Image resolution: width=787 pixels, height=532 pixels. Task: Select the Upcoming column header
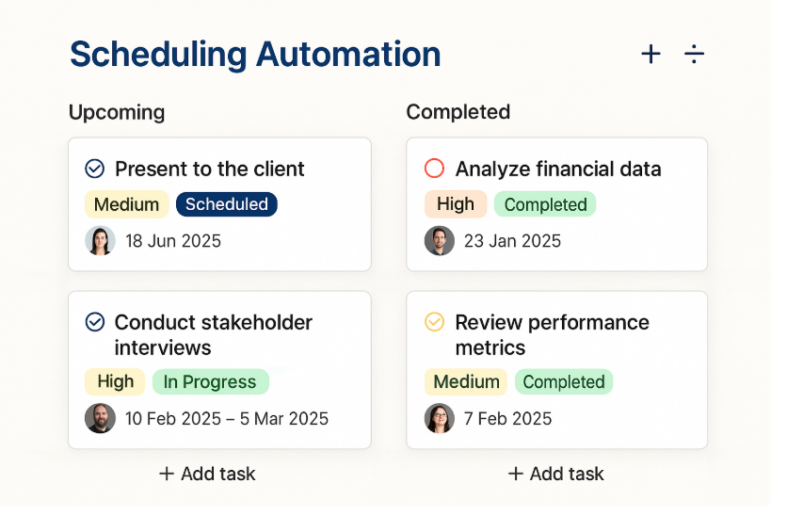pyautogui.click(x=117, y=112)
